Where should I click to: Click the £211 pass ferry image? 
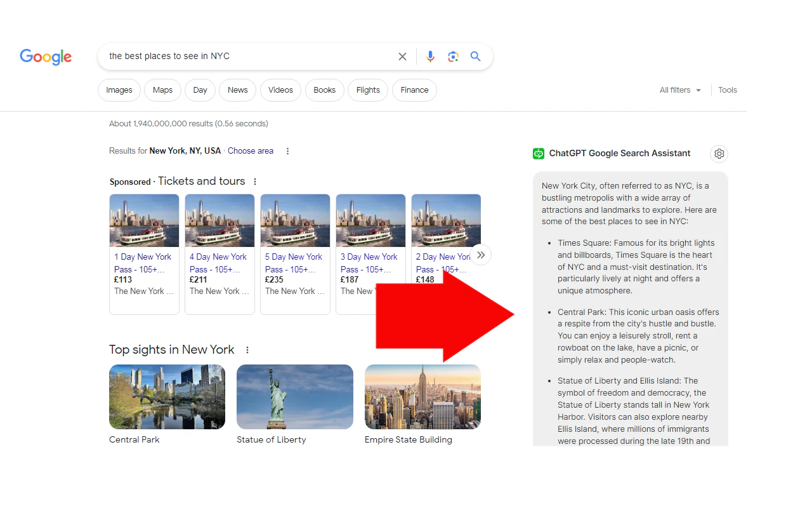pyautogui.click(x=219, y=220)
